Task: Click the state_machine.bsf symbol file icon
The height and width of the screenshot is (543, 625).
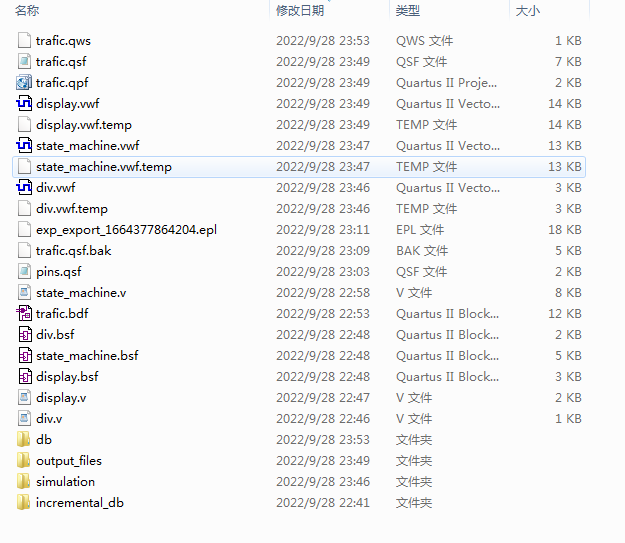Action: point(25,356)
